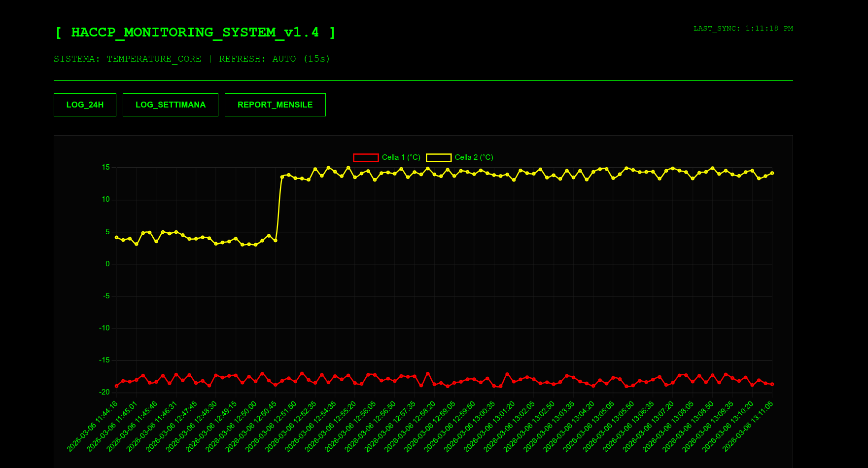Click the x-axis label 2026-03-06 13:11:05
This screenshot has width=868, height=468.
point(749,425)
